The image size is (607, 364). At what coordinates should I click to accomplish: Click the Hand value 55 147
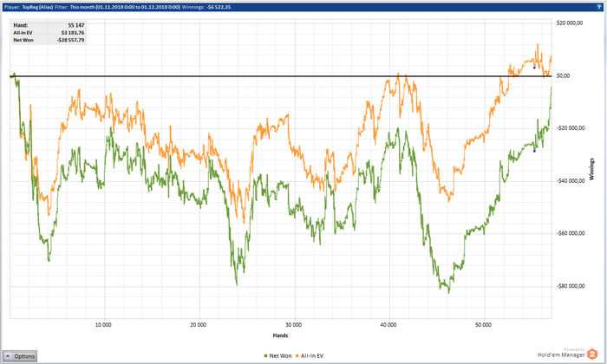[x=76, y=25]
